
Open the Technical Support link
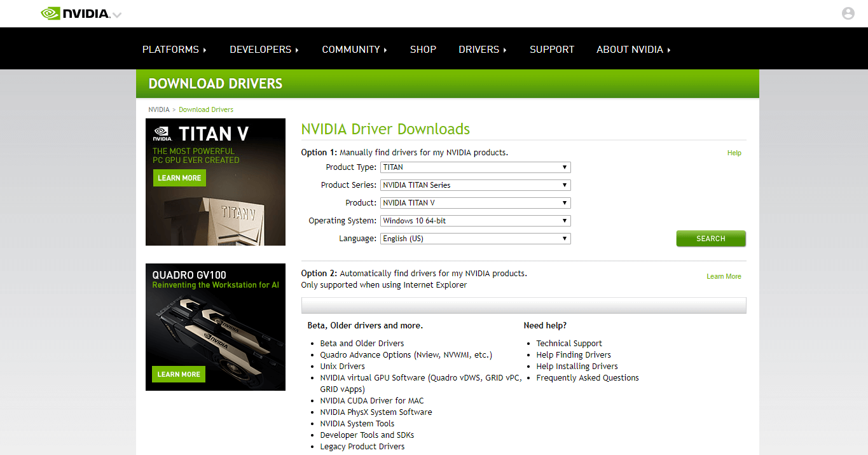click(569, 343)
